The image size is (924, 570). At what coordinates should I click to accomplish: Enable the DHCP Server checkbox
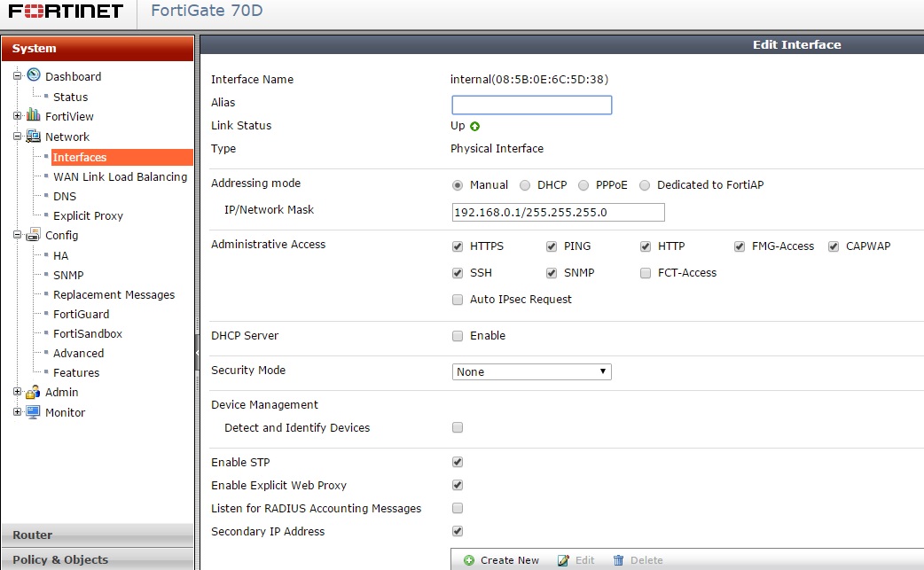[458, 336]
